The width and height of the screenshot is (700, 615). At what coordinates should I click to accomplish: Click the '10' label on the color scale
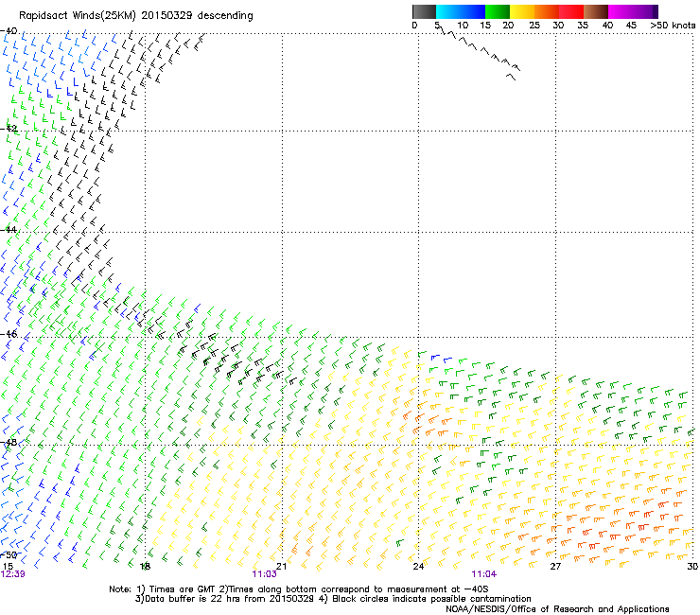(x=463, y=26)
